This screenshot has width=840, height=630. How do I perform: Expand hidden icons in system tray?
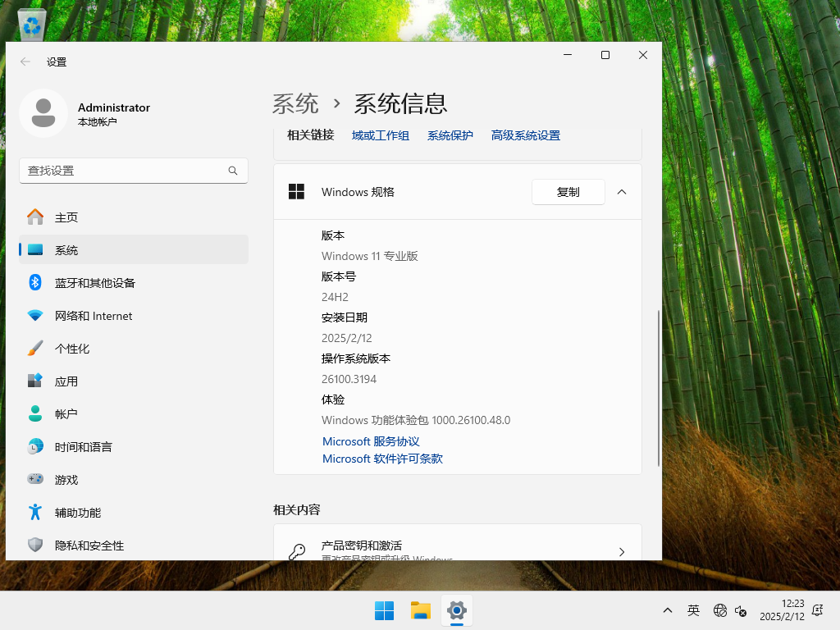coord(667,610)
